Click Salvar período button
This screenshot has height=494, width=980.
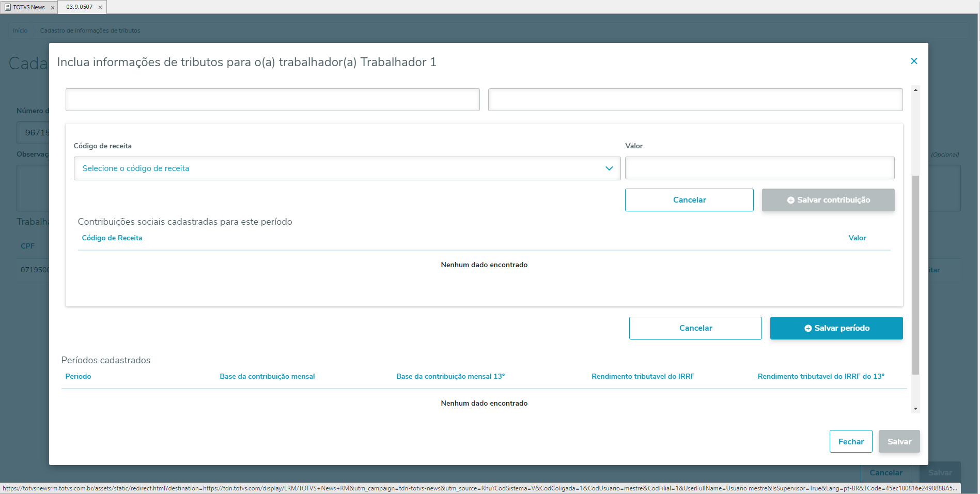(836, 328)
